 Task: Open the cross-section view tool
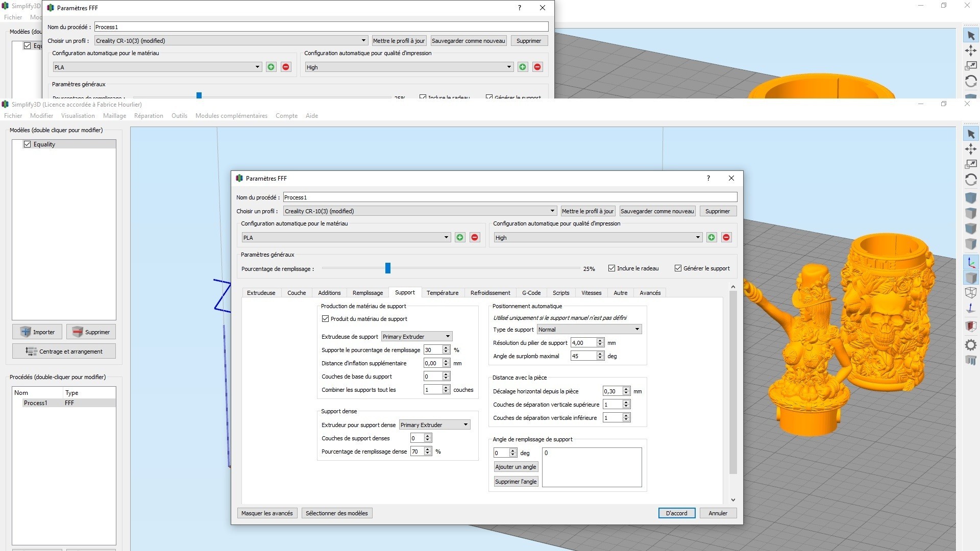coord(971,326)
